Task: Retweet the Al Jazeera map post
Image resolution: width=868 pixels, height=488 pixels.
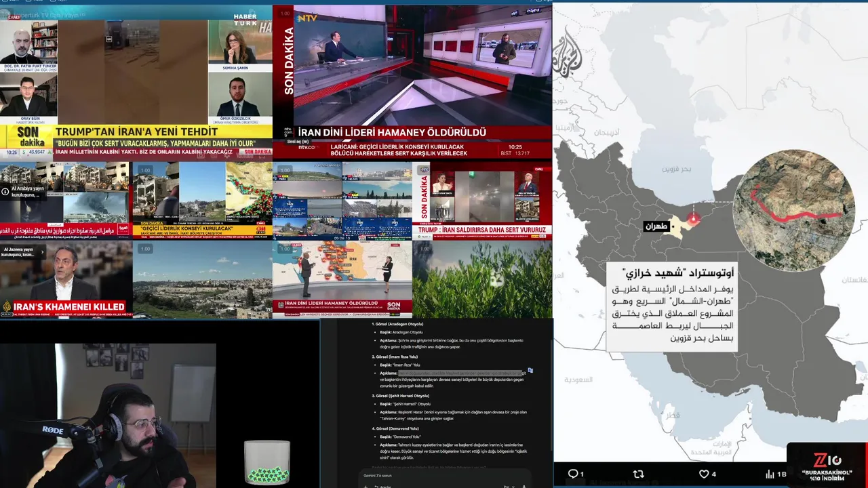Action: [638, 474]
